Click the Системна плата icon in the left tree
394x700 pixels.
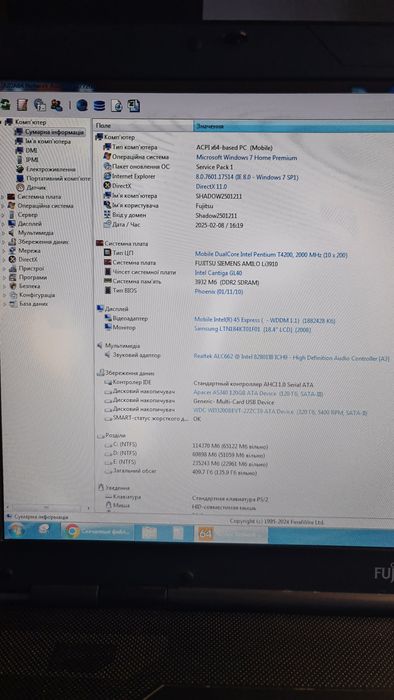pos(11,197)
